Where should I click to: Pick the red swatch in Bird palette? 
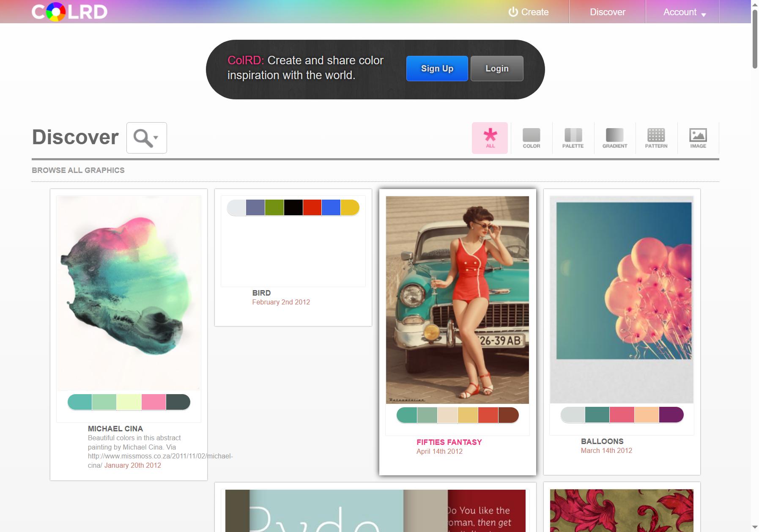click(312, 208)
